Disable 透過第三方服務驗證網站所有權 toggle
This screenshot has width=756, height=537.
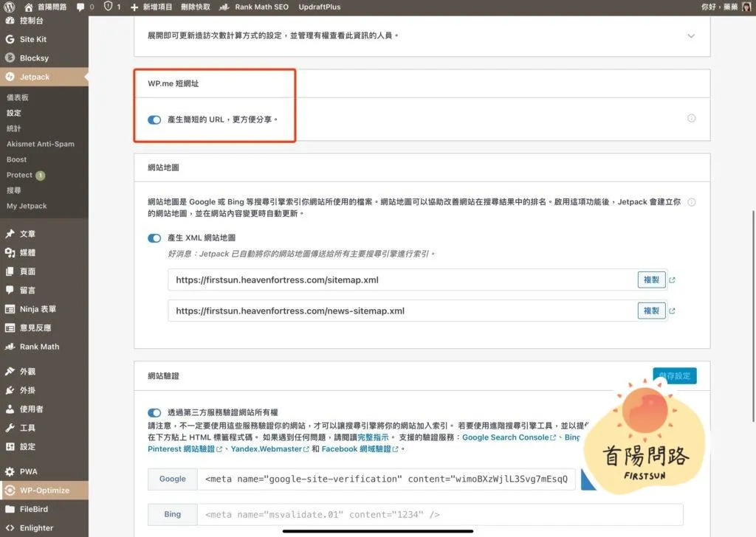point(154,413)
